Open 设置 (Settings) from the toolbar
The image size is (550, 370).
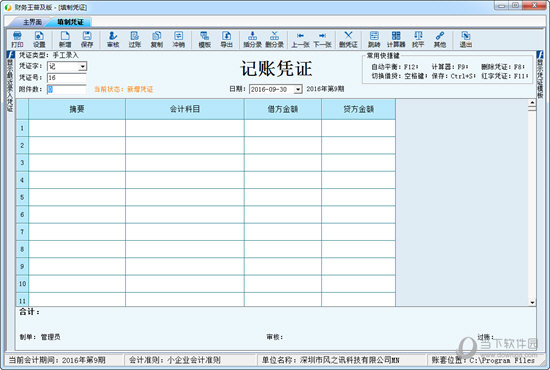coord(39,39)
